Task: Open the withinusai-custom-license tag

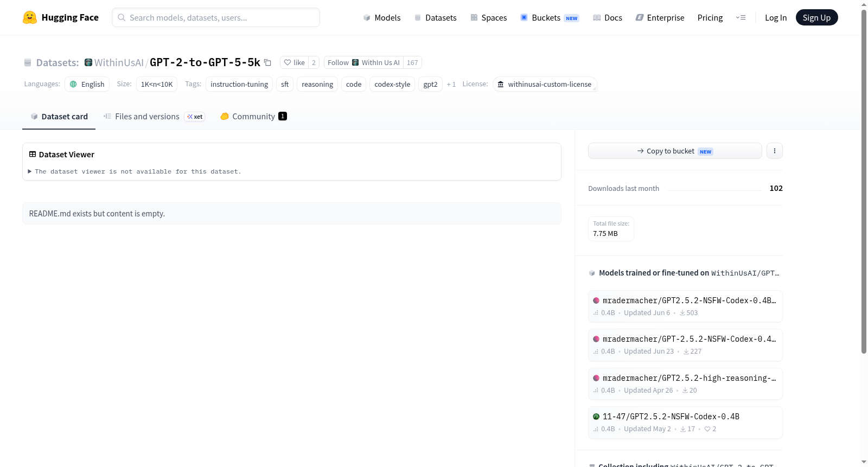Action: tap(545, 84)
